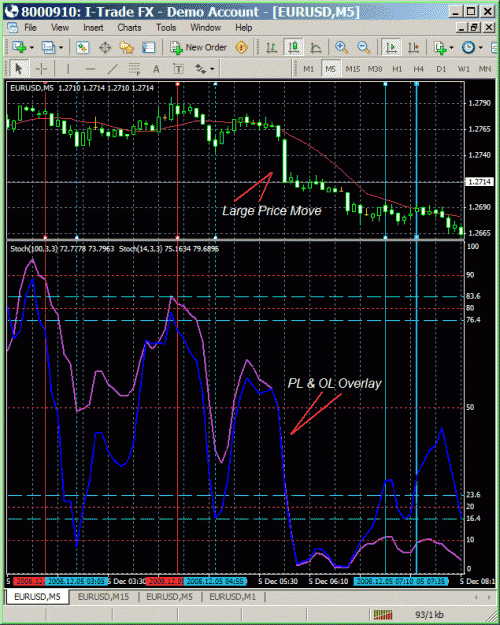Click the Indicators list icon
This screenshot has height=625, width=500.
click(x=440, y=47)
